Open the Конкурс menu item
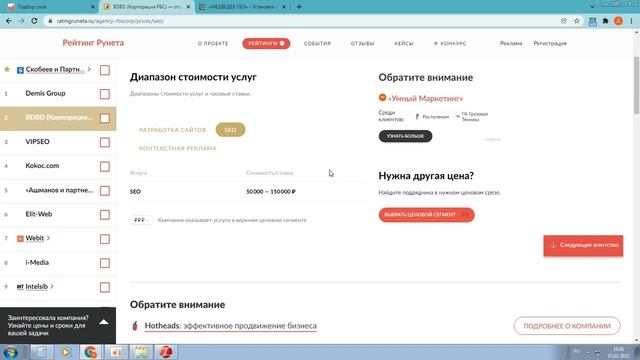This screenshot has height=360, width=640. (450, 43)
